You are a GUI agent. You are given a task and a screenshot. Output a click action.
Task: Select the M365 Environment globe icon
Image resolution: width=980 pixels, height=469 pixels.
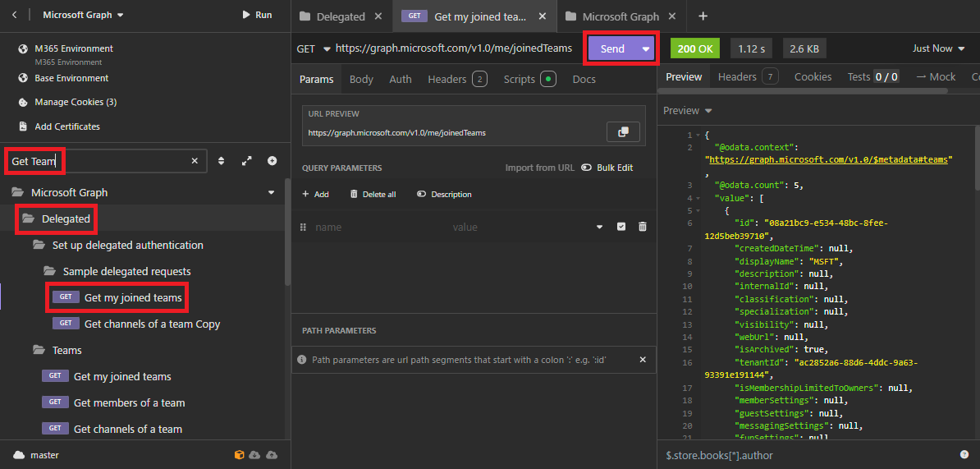coord(23,48)
